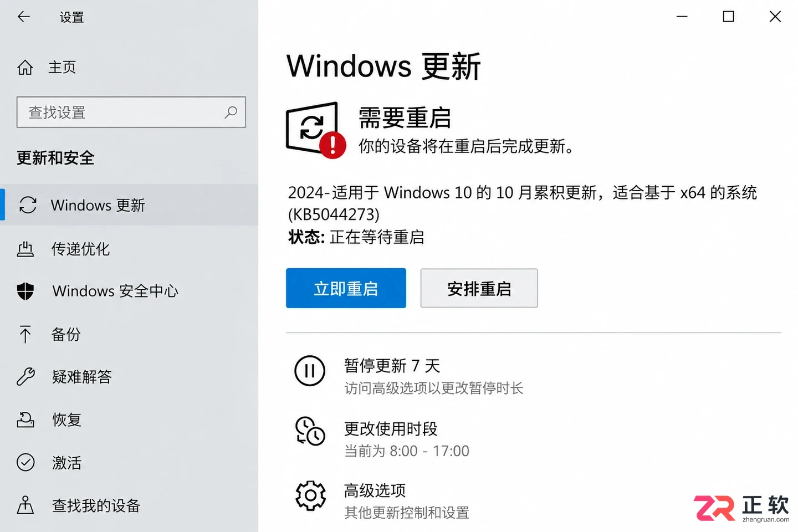This screenshot has height=532, width=798.
Task: Click the shield icon for Windows 安全中心
Action: tap(25, 291)
